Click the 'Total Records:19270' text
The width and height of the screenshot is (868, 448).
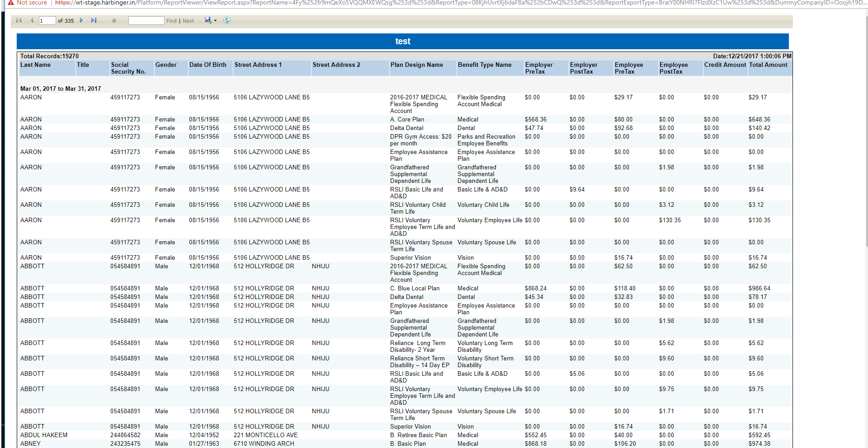(x=49, y=56)
